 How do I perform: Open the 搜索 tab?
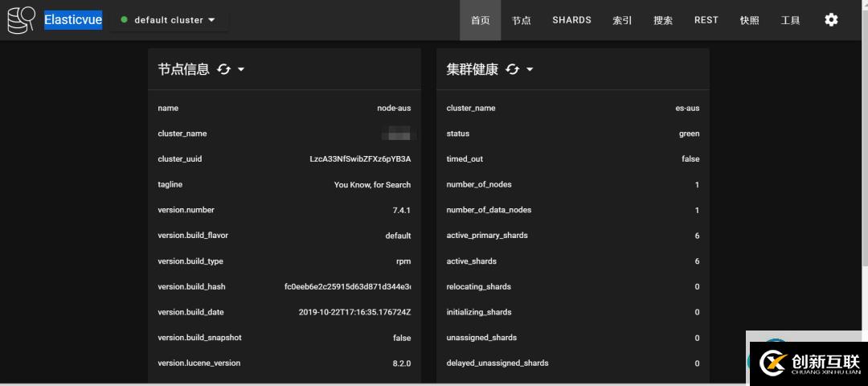click(x=663, y=20)
